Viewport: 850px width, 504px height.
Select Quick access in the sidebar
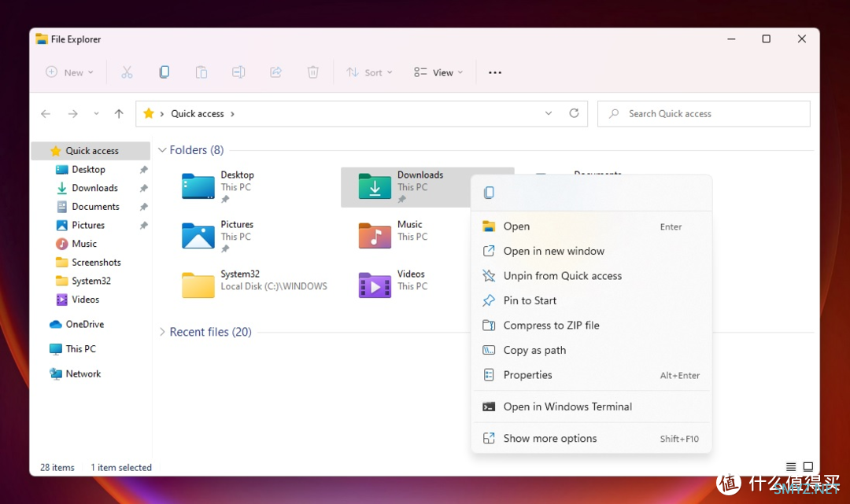coord(91,151)
